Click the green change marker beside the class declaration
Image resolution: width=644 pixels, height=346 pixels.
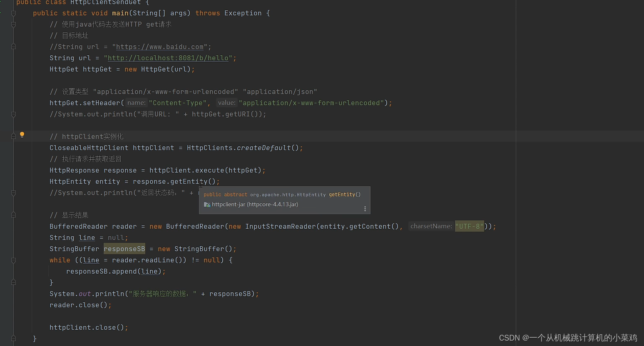click(x=2, y=3)
